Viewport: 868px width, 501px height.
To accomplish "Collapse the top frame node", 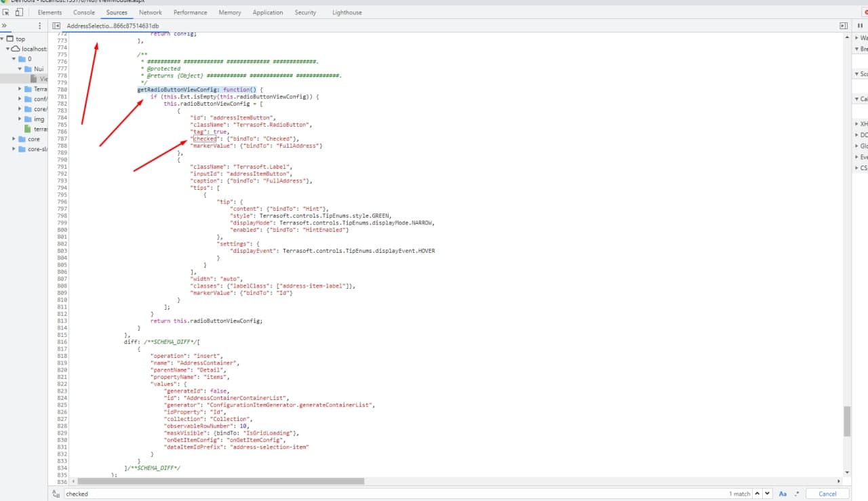I will pos(3,39).
